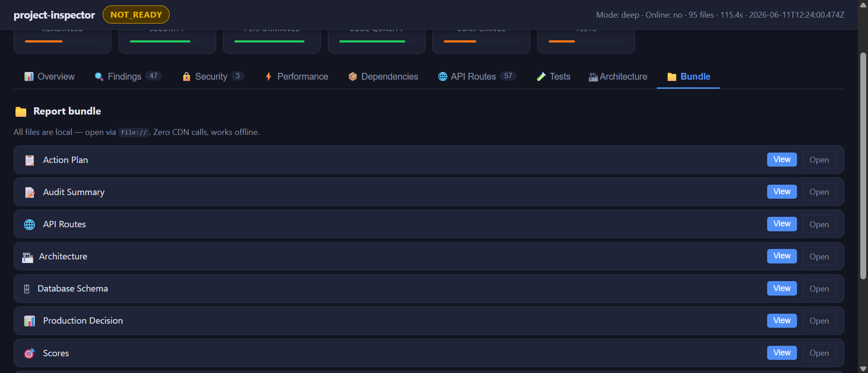868x373 pixels.
Task: Open the Findings tab
Action: tap(128, 77)
